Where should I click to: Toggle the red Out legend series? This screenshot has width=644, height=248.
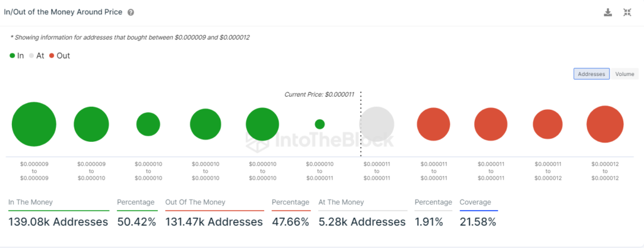click(x=59, y=56)
